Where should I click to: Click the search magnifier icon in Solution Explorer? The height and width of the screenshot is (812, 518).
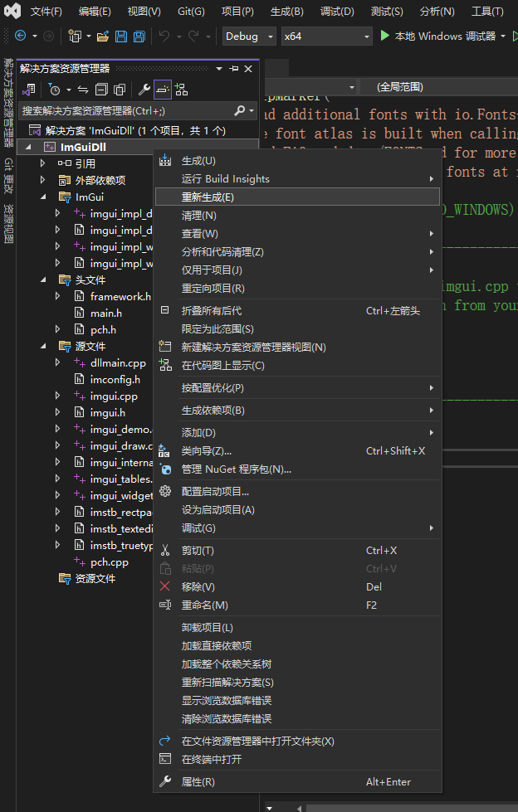click(240, 110)
